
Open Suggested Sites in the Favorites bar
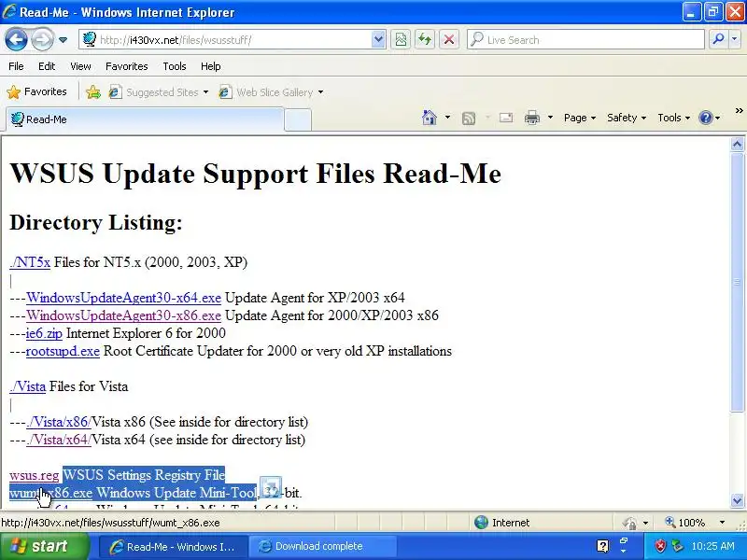pos(159,91)
